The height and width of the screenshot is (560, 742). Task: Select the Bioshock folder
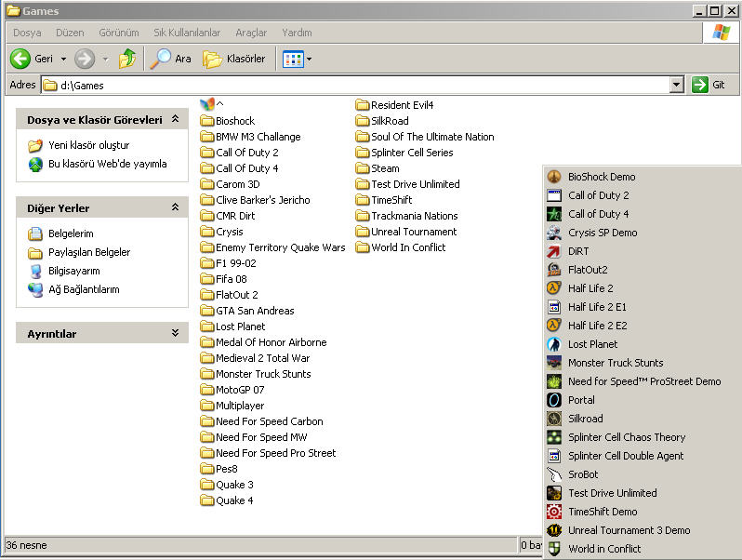(x=228, y=121)
